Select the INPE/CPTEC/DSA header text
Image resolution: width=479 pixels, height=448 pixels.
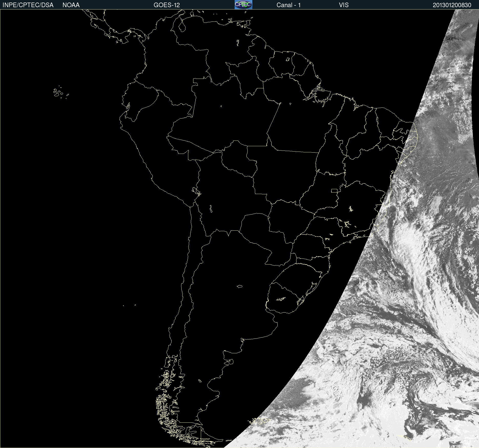coord(28,5)
